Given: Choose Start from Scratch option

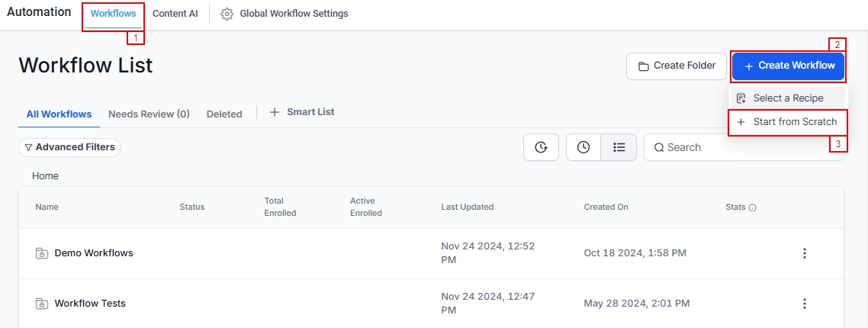Looking at the screenshot, I should (x=788, y=122).
